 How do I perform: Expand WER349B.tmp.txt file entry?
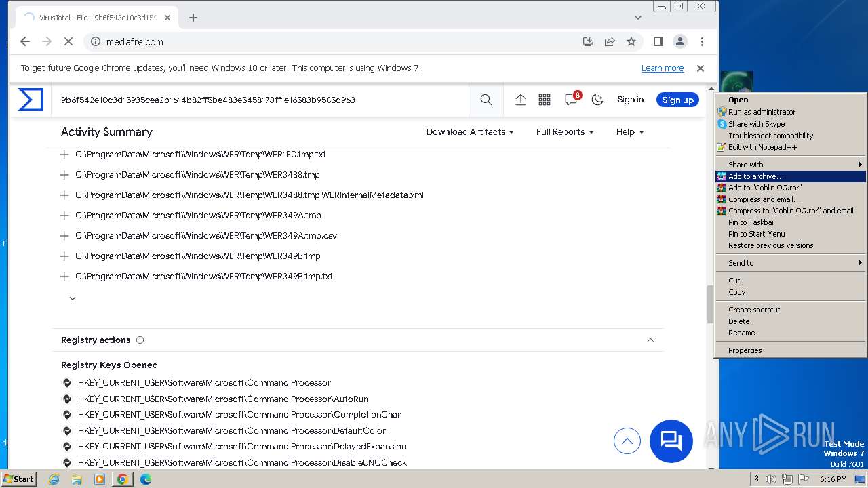click(64, 277)
